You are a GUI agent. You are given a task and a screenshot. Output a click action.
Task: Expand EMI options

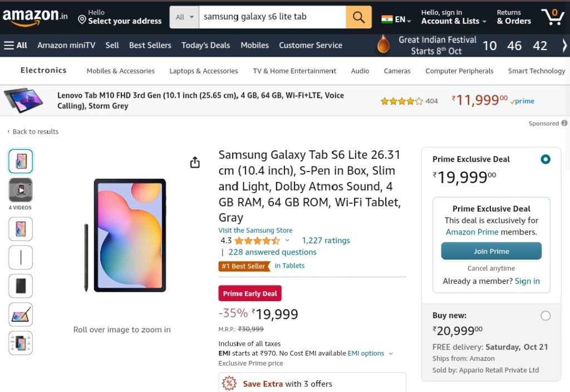coord(370,353)
